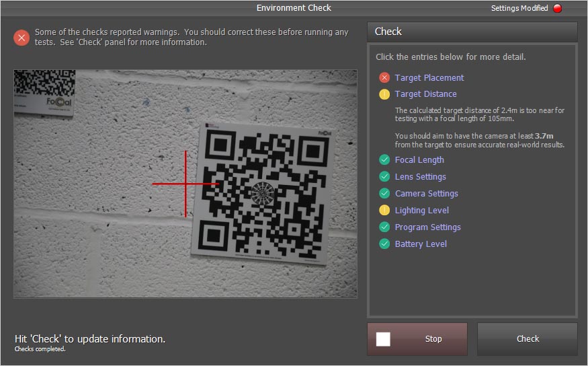Open the Program Settings entry
The image size is (588, 366).
click(x=428, y=227)
